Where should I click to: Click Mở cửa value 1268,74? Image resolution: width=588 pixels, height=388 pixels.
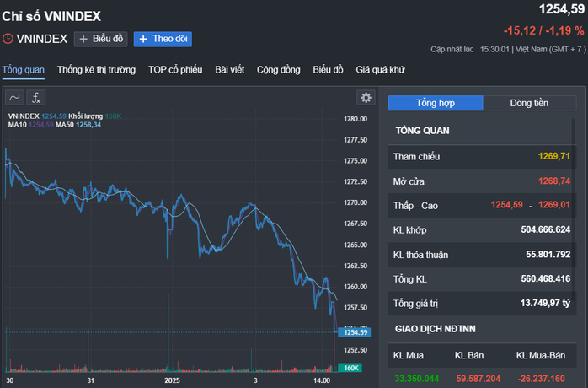pyautogui.click(x=554, y=181)
